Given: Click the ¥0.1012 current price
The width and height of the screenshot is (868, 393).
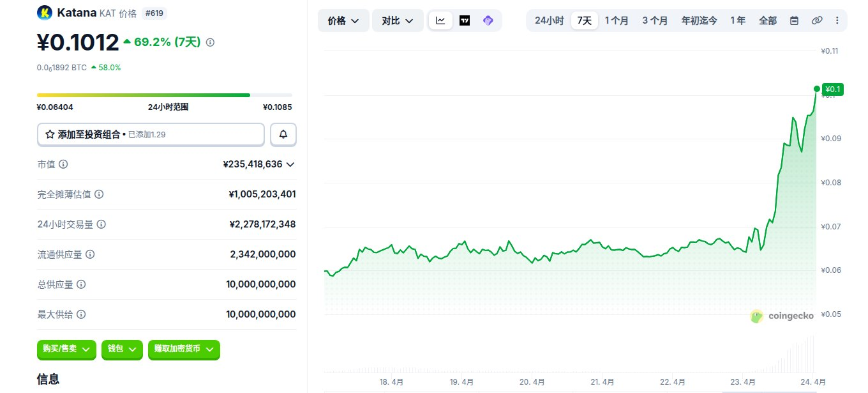Looking at the screenshot, I should click(78, 43).
